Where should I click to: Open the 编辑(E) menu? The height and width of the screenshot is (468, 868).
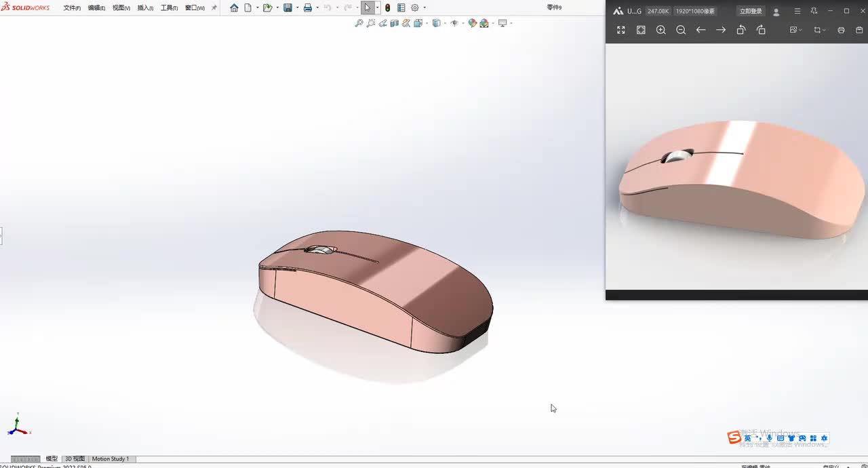pos(96,8)
